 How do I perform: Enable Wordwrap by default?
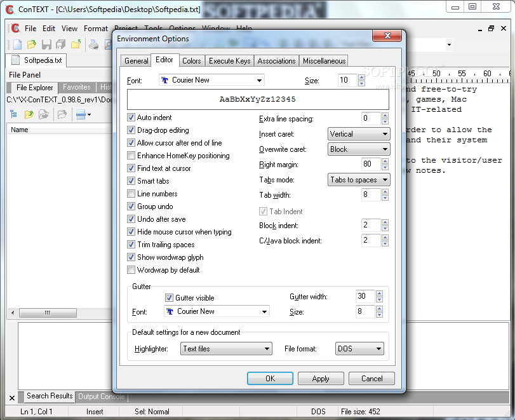[x=131, y=270]
